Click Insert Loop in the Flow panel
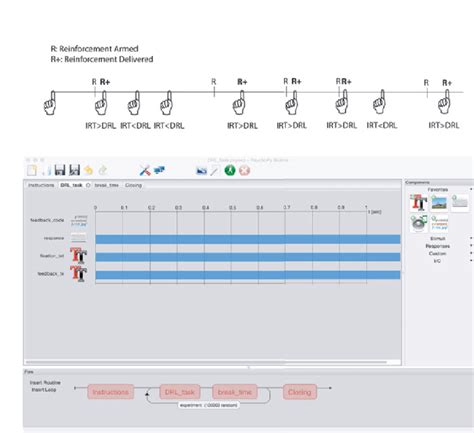Screen dimensions: 474x433 44,389
